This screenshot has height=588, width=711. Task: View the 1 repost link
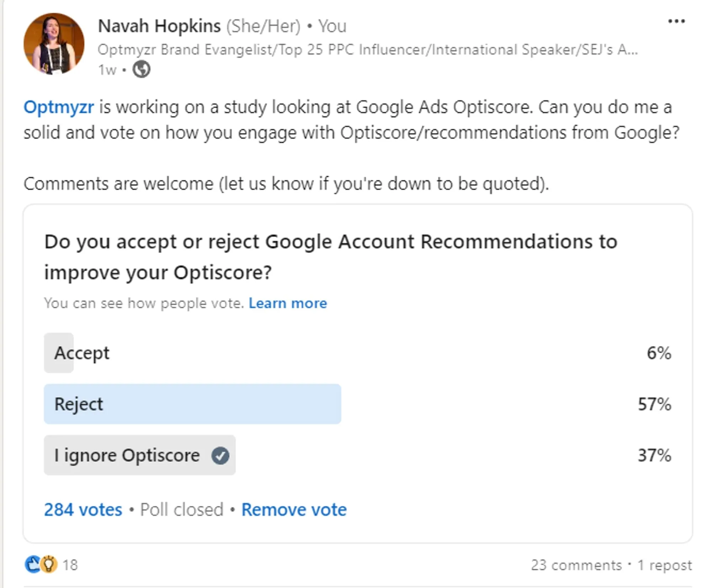point(664,565)
